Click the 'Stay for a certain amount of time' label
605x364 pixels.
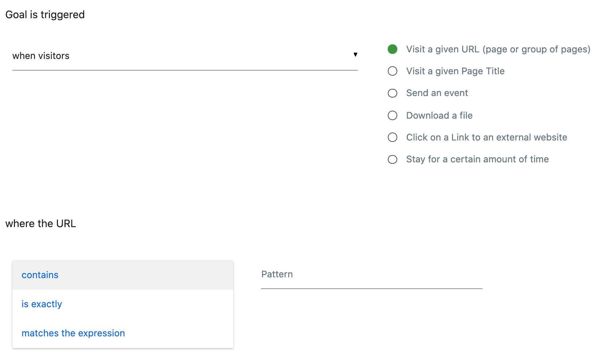click(x=477, y=159)
